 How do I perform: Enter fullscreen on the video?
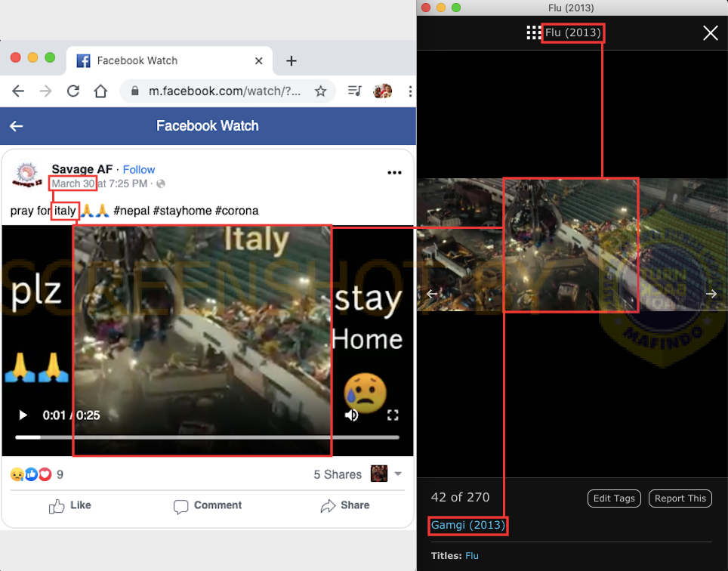coord(393,415)
